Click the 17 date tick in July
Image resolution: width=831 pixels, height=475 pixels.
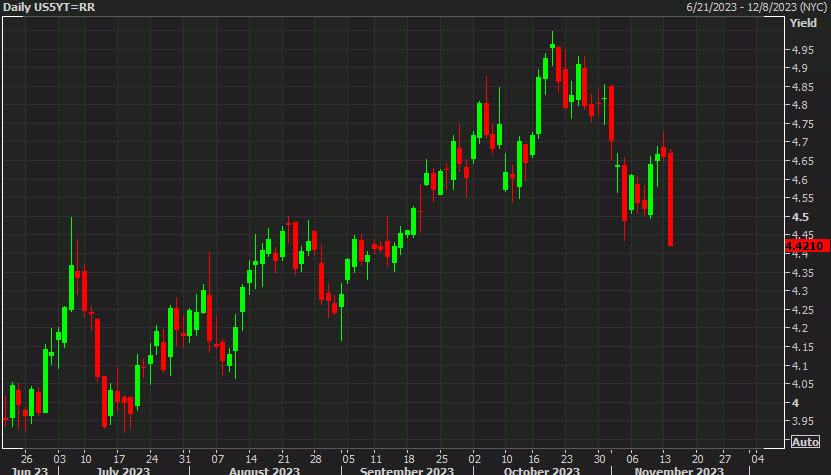point(119,459)
